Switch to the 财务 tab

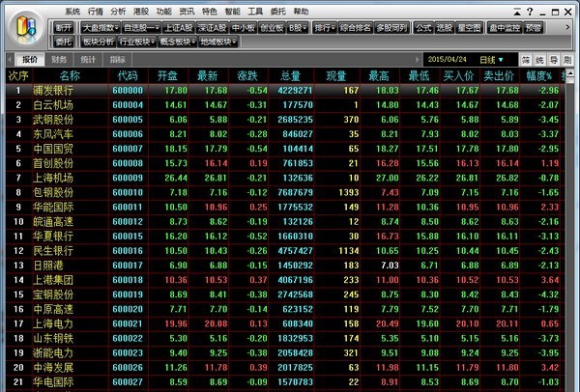click(x=58, y=60)
